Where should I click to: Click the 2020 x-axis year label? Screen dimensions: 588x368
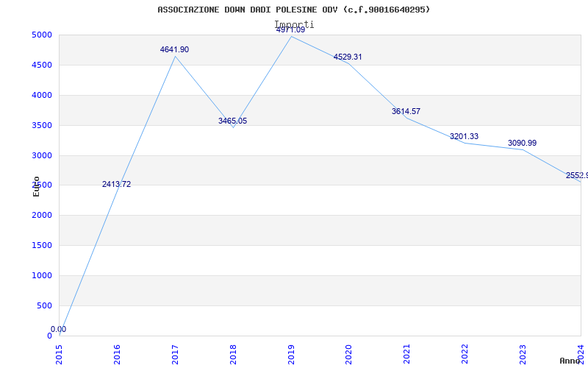(x=349, y=354)
